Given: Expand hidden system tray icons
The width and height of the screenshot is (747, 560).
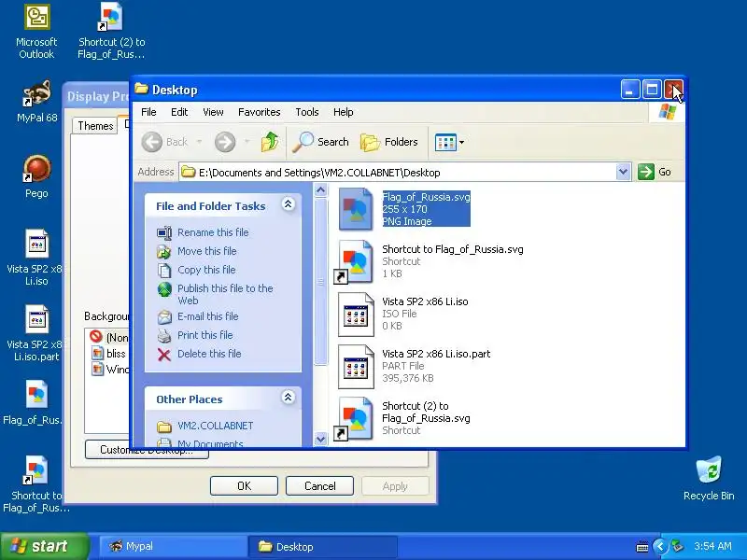Looking at the screenshot, I should tap(660, 546).
